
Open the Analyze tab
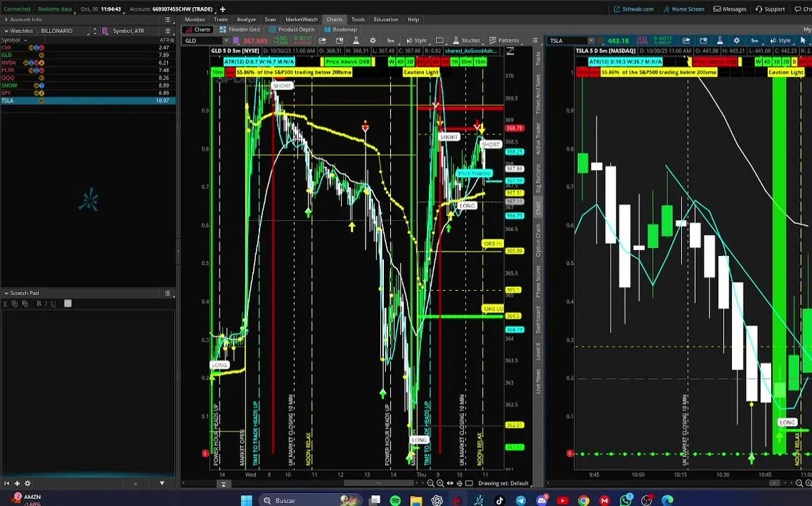point(246,20)
